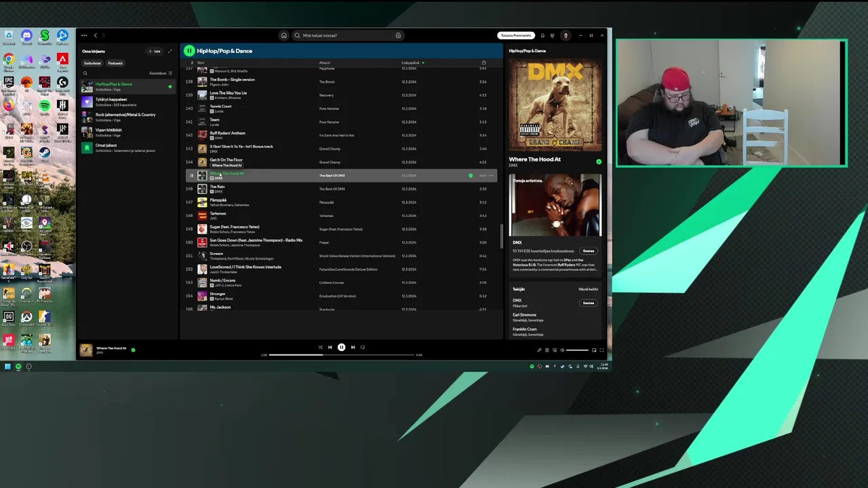Open the Browse icon in search bar
868x488 pixels.
pos(398,35)
